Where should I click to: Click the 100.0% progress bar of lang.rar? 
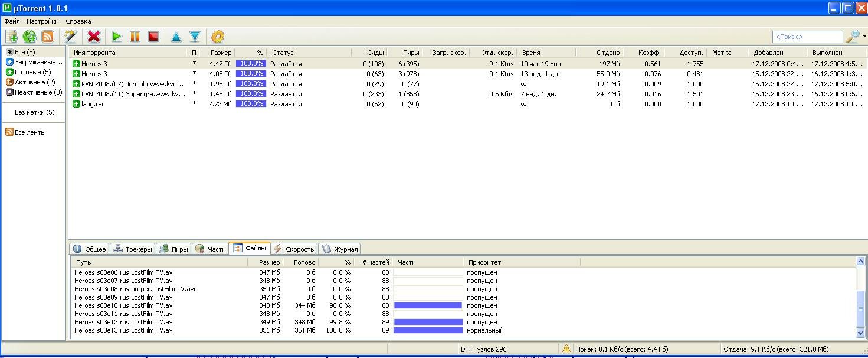251,104
